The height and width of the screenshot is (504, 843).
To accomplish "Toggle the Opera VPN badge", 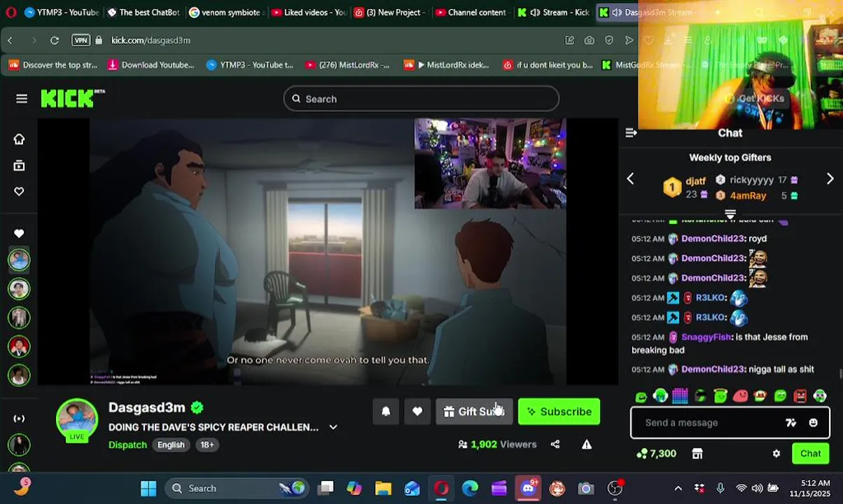I will click(x=81, y=41).
